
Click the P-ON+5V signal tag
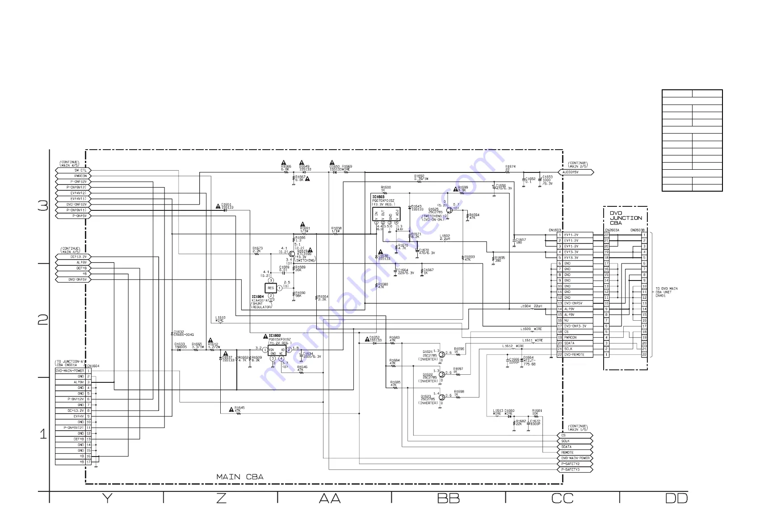73,216
